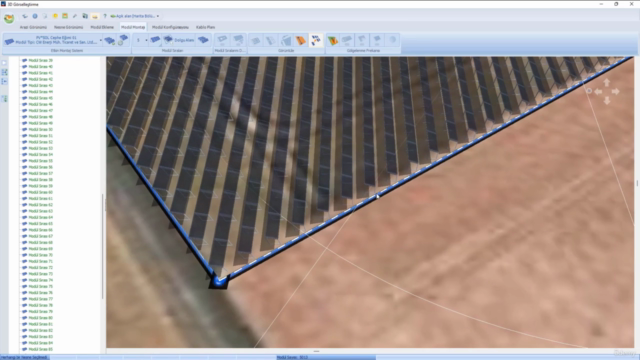
Task: Click the question mark help icon
Action: click(x=105, y=16)
